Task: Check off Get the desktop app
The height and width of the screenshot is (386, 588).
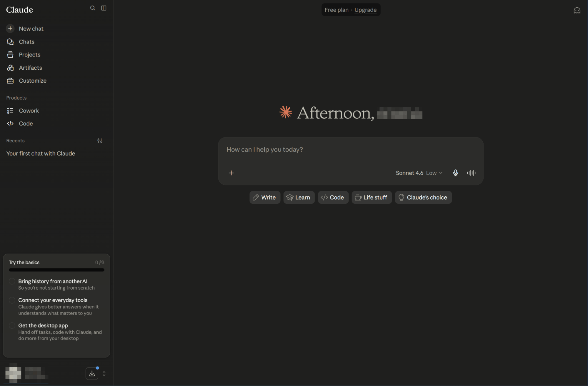Action: [x=12, y=325]
